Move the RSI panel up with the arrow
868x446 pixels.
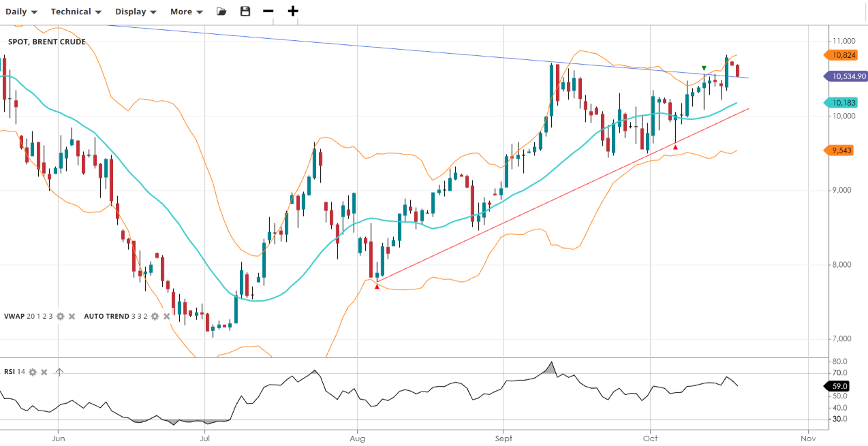[59, 372]
